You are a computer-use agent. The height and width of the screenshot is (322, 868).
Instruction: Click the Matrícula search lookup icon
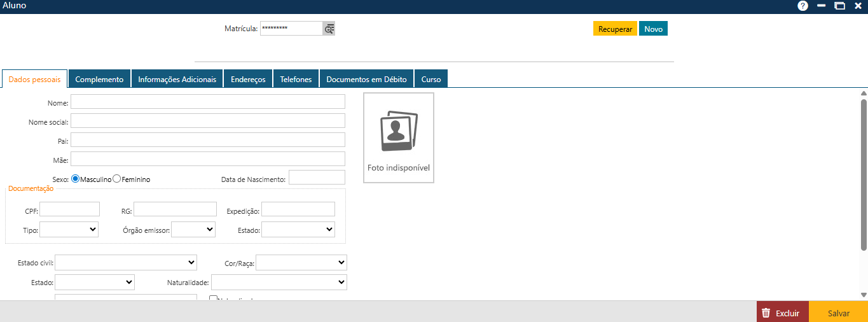(x=329, y=29)
